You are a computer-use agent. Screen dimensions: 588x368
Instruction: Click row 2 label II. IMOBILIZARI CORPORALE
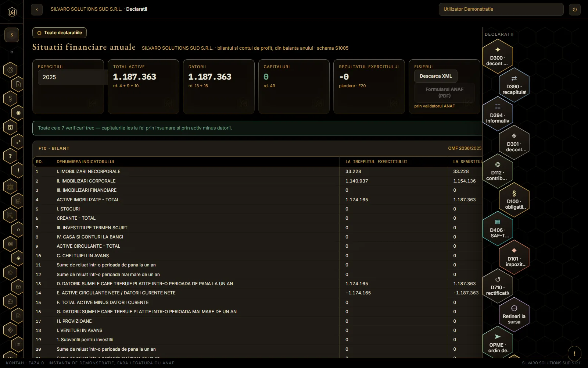pos(86,181)
